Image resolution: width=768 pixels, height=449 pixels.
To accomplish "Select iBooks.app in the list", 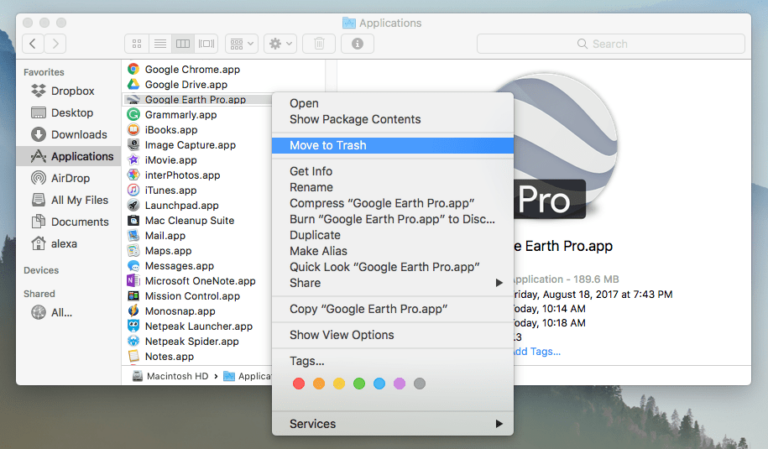I will coord(171,130).
